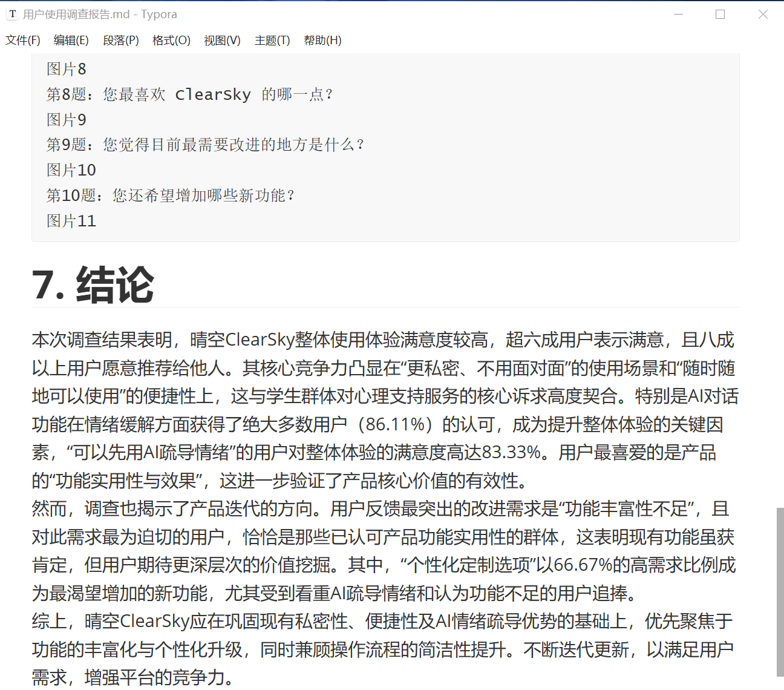Screen dimensions: 784x690
Task: Open the 文件(F) menu
Action: pyautogui.click(x=23, y=41)
